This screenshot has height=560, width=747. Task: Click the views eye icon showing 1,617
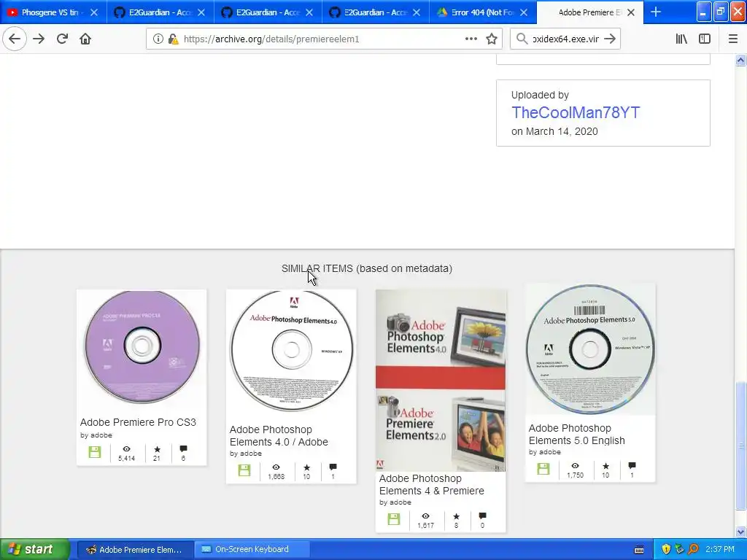click(x=425, y=516)
